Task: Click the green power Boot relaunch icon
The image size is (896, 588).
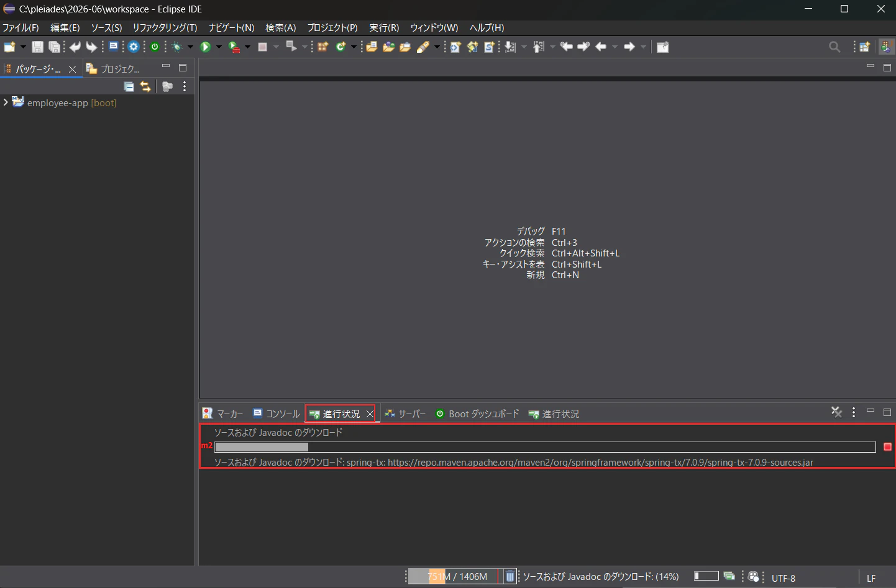Action: click(x=155, y=47)
